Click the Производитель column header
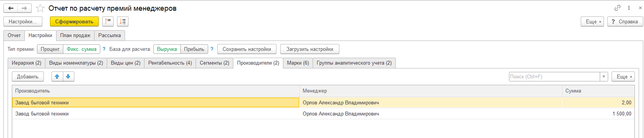 pyautogui.click(x=156, y=91)
